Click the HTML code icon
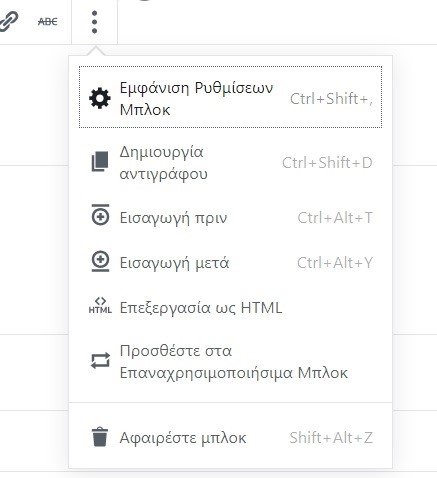 coord(100,305)
